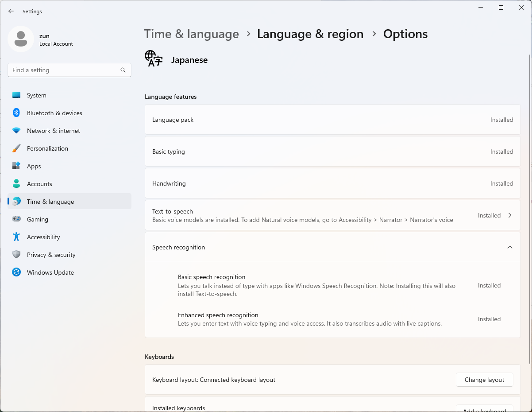This screenshot has height=412, width=532.
Task: Go to Bluetooth & devices
Action: (69, 113)
